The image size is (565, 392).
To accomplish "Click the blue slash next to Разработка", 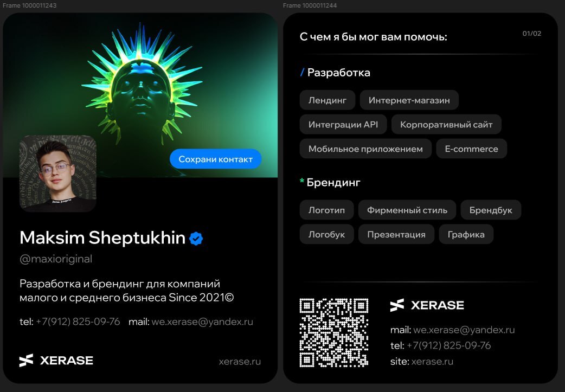I will pos(303,73).
